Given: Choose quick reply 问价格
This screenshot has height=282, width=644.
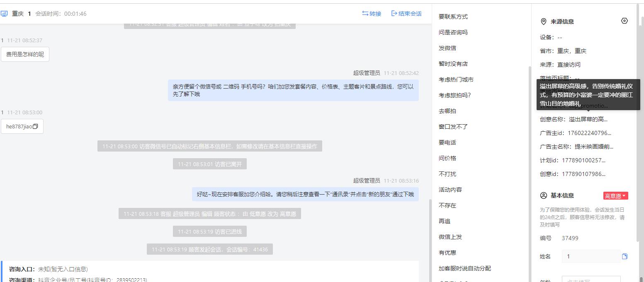Looking at the screenshot, I should (447, 158).
